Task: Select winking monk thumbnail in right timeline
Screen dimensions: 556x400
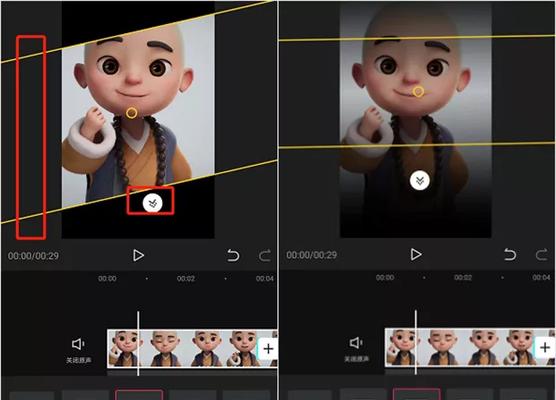Action: pos(442,347)
